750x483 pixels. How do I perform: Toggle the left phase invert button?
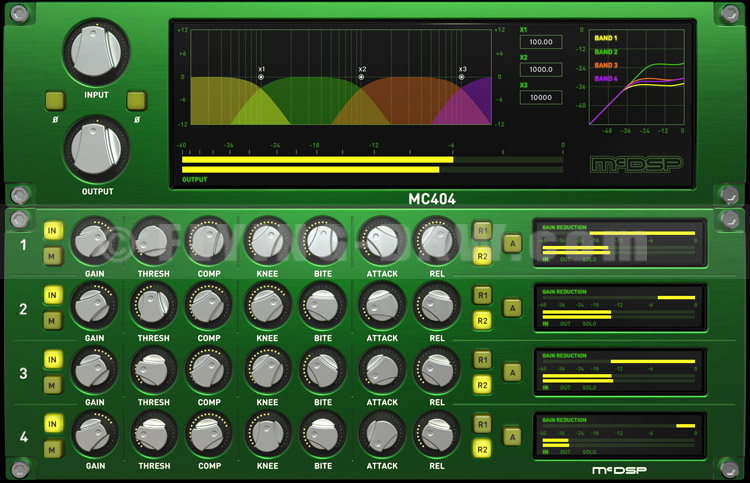click(x=55, y=101)
